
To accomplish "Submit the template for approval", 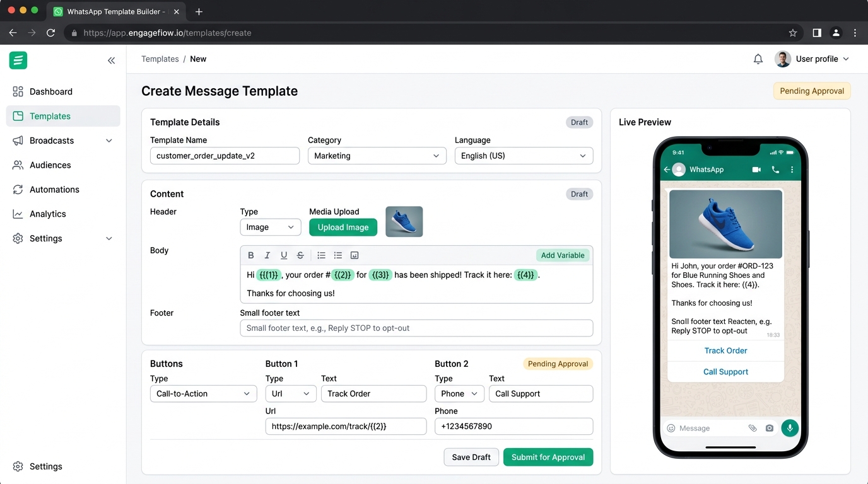I will pos(548,457).
